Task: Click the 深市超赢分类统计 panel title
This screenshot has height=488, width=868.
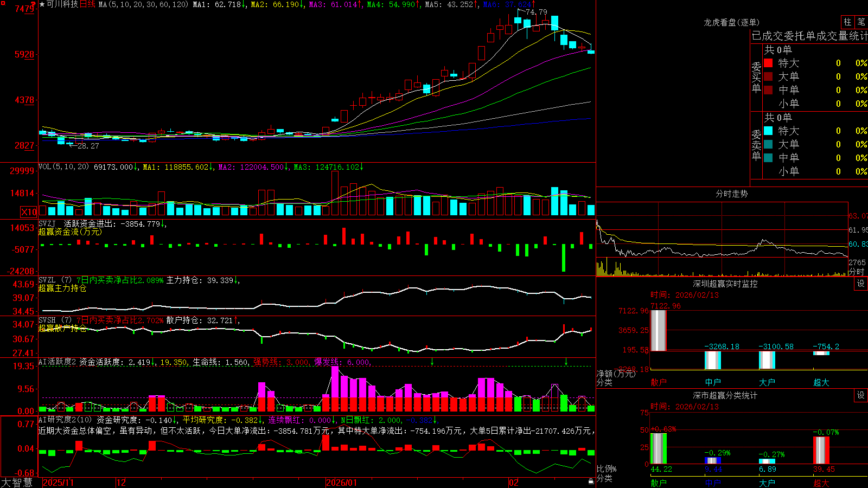Action: tap(725, 395)
